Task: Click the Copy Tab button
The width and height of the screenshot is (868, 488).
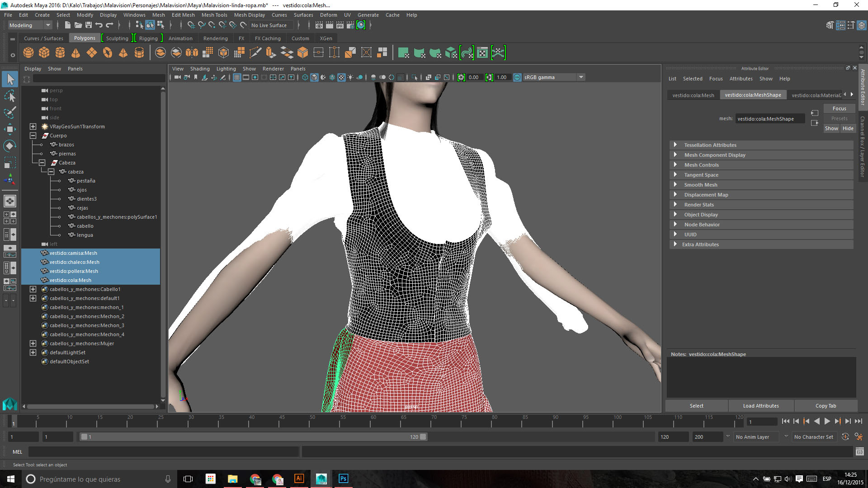Action: point(826,406)
